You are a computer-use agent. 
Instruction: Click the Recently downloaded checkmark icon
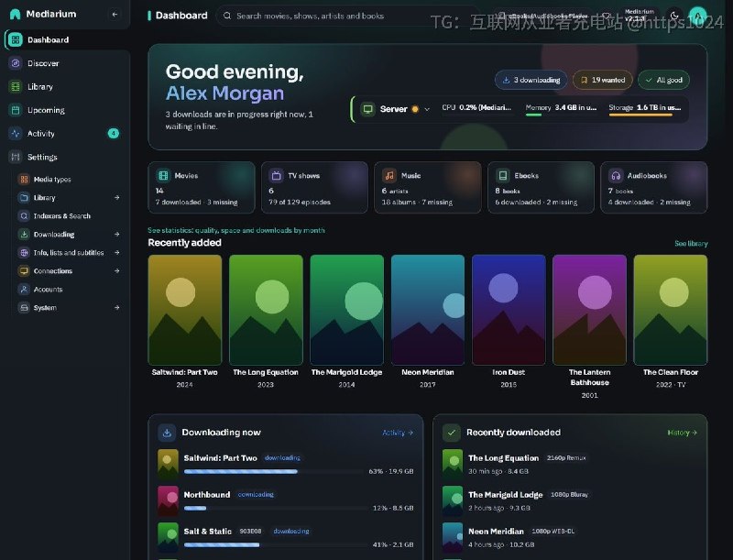(x=452, y=433)
